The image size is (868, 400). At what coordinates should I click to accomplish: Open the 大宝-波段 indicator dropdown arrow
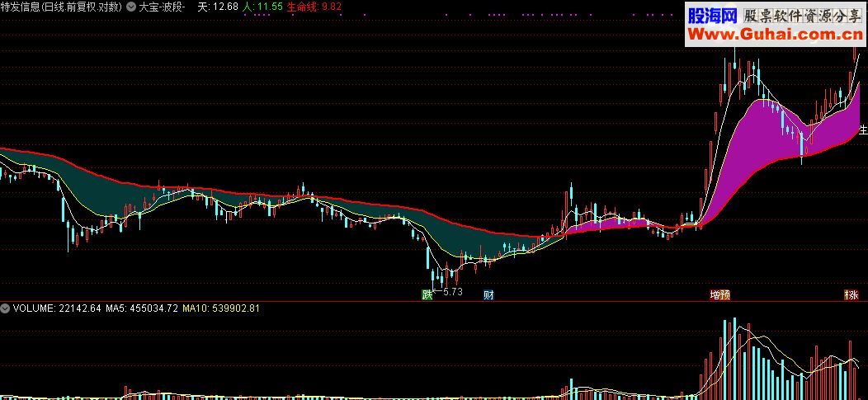(131, 7)
